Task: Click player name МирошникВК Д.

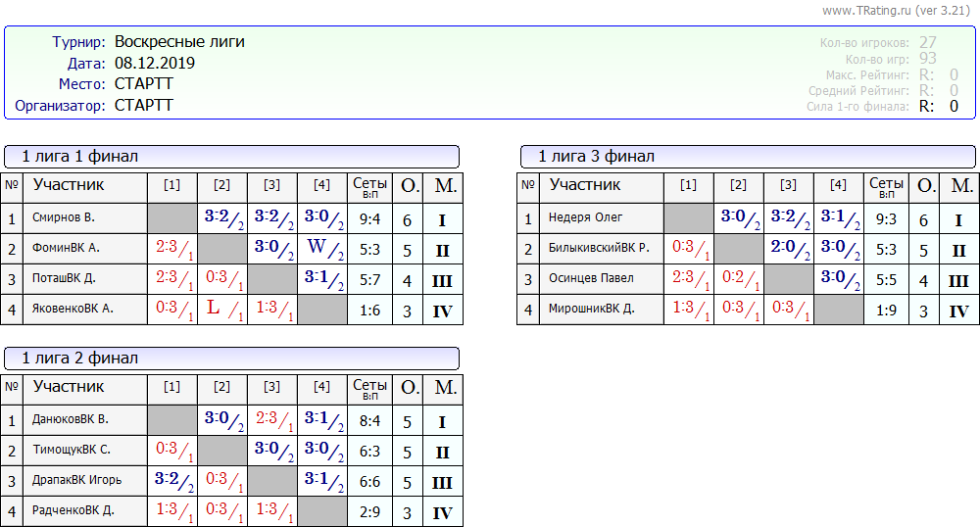Action: (592, 310)
